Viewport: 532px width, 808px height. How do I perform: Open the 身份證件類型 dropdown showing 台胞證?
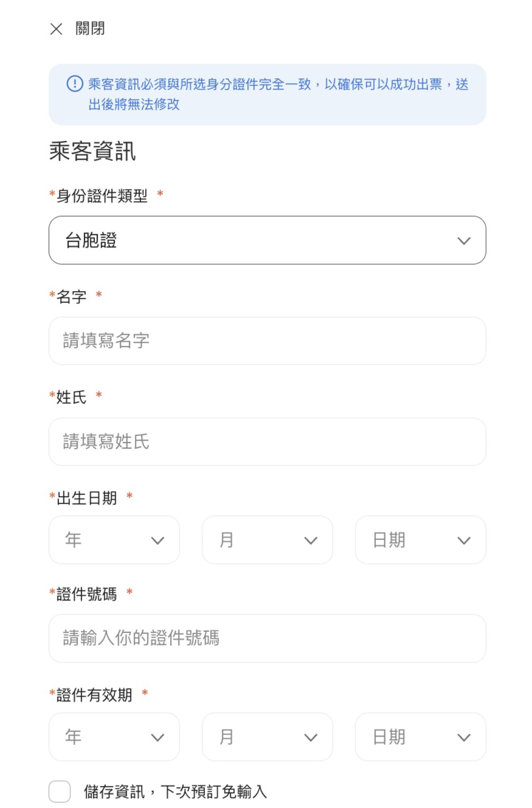pyautogui.click(x=266, y=240)
